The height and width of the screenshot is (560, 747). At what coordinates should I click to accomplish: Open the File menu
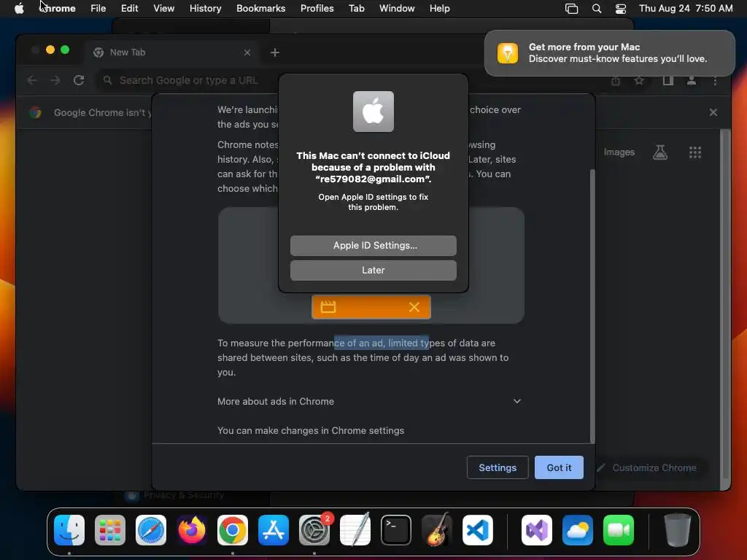tap(98, 9)
